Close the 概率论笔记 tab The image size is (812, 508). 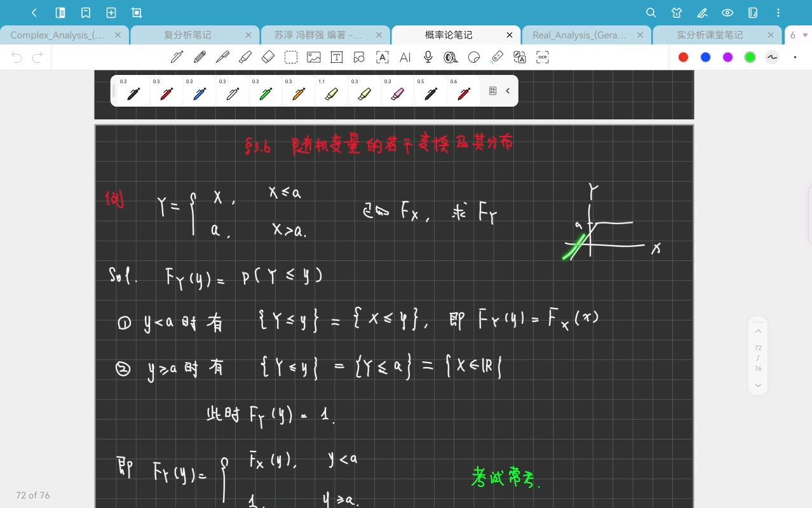pos(510,35)
